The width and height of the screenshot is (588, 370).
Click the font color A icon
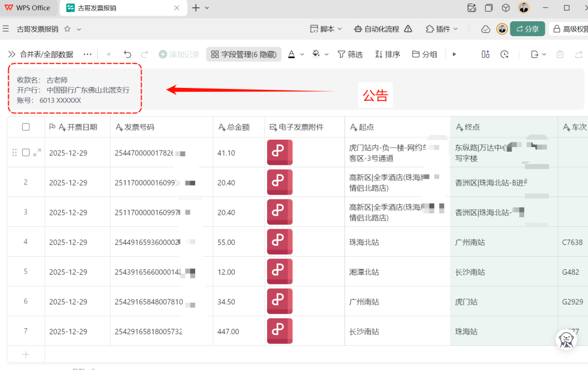pyautogui.click(x=291, y=55)
